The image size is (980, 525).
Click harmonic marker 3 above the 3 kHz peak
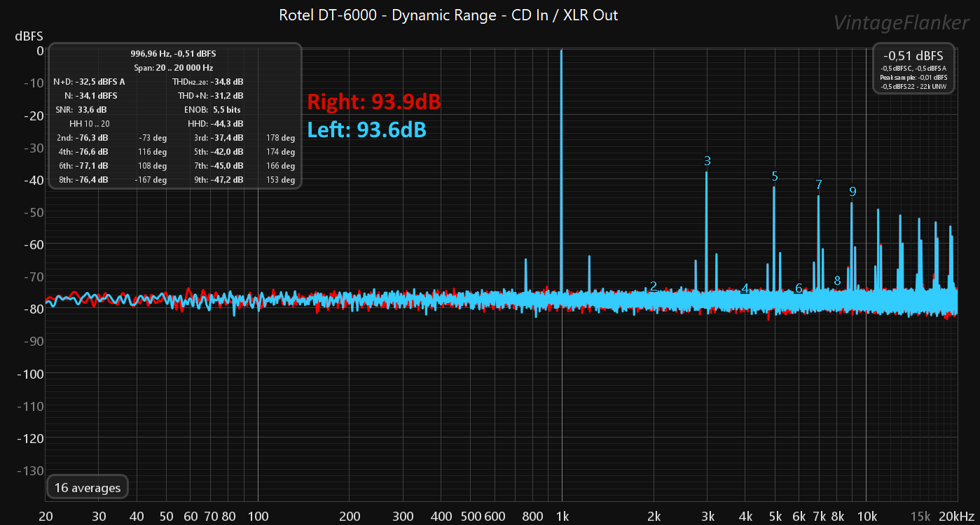(708, 161)
